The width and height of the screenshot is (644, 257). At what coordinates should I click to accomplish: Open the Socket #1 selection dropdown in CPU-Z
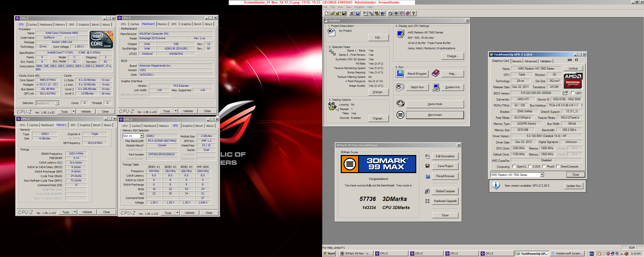click(57, 103)
